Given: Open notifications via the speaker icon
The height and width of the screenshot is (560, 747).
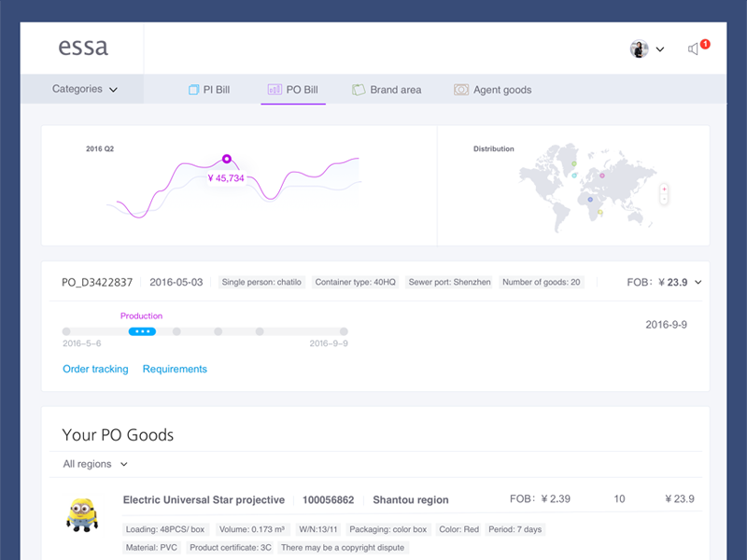Looking at the screenshot, I should tap(695, 49).
